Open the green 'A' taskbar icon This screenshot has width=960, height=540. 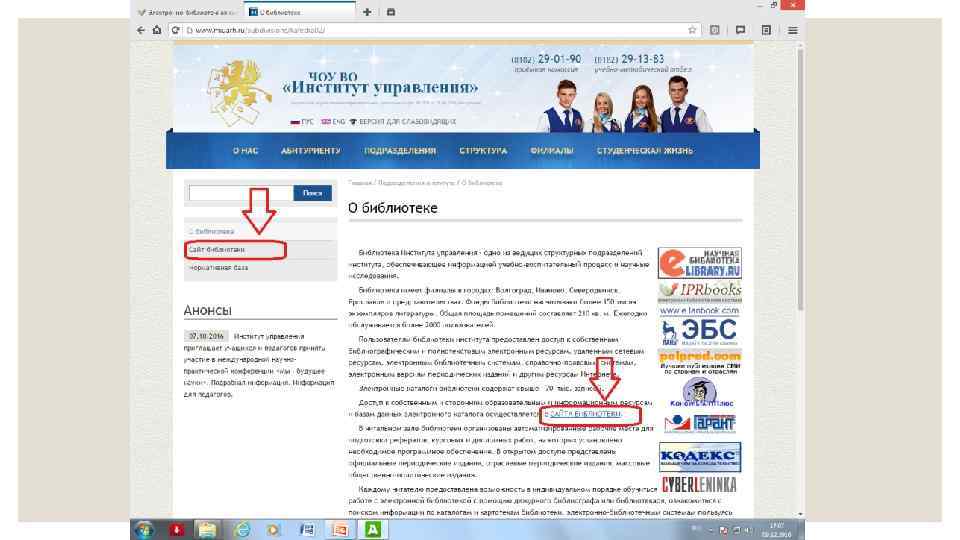[372, 530]
